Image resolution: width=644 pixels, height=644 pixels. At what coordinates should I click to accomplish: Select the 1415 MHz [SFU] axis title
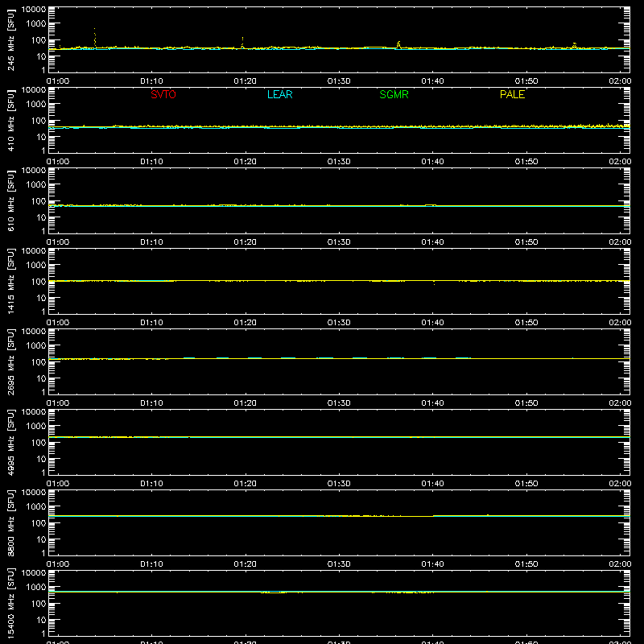(10, 281)
